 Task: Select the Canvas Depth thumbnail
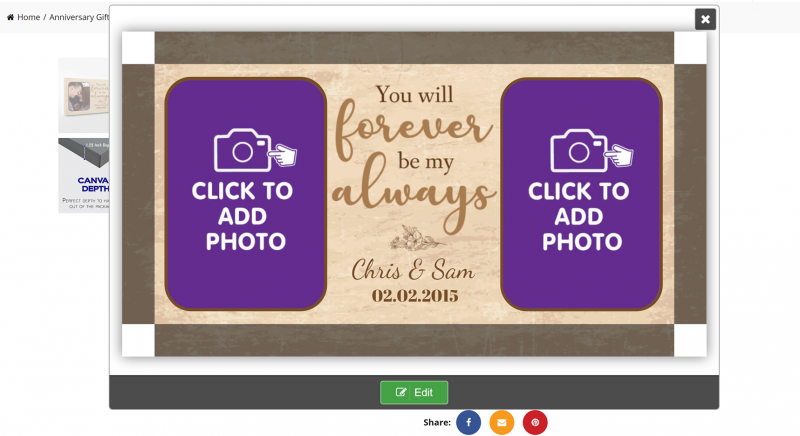pos(84,175)
